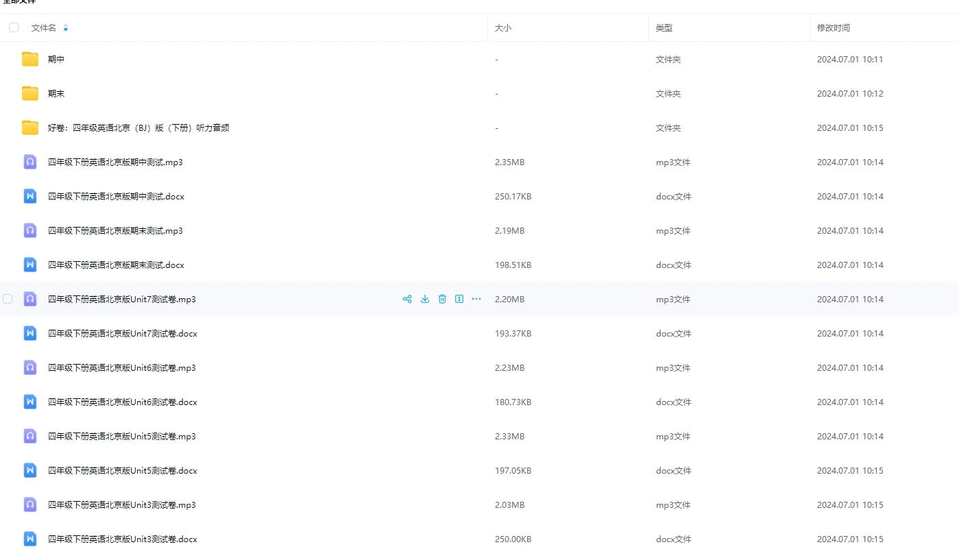This screenshot has width=959, height=560.
Task: Open 四年级下册英语北京版Unit5测试卷.mp3
Action: tap(122, 437)
